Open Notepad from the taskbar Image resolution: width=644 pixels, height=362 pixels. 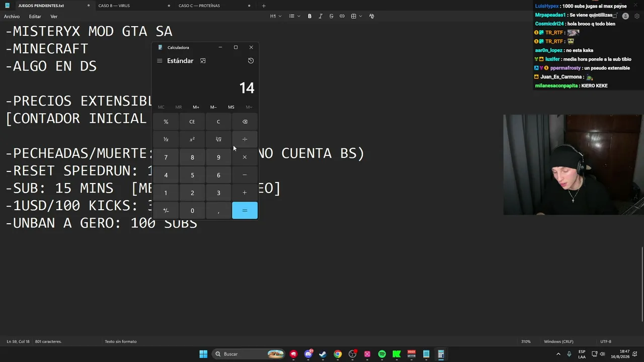(426, 354)
